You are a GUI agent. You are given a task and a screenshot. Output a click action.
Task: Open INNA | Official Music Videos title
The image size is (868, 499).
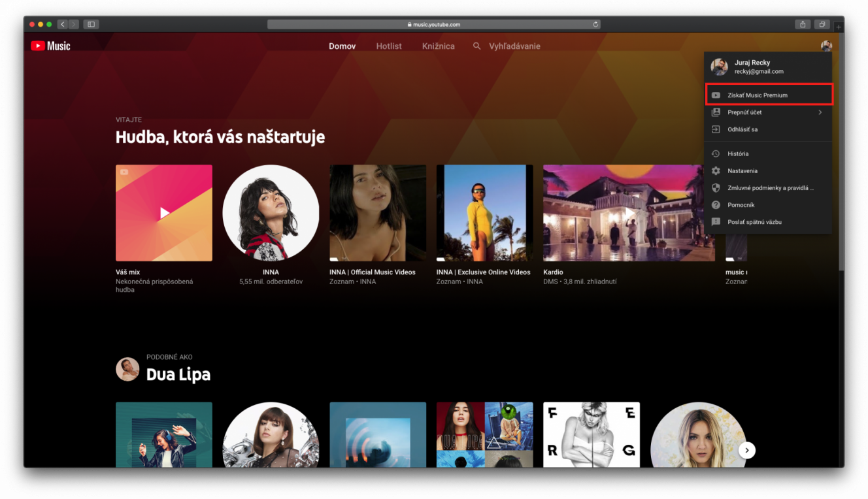coord(373,272)
